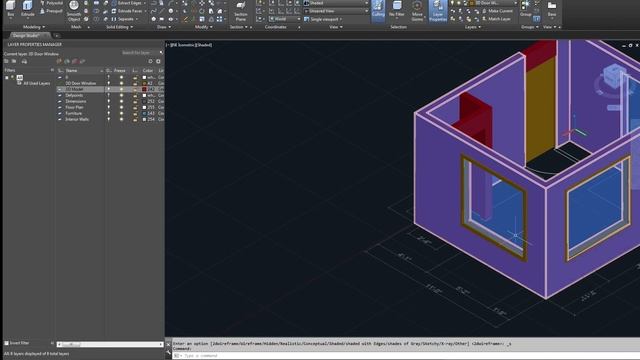Toggle freeze sun for Floor Plan layer
Image resolution: width=640 pixels, height=360 pixels.
(121, 107)
